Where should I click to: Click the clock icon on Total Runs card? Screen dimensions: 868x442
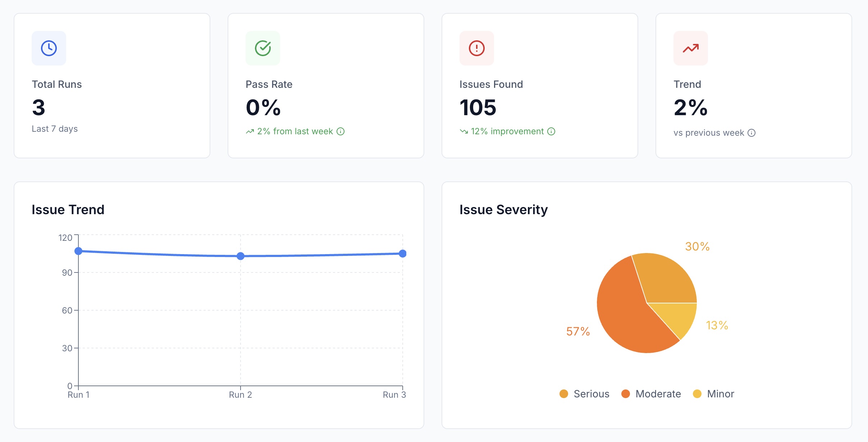pos(49,48)
